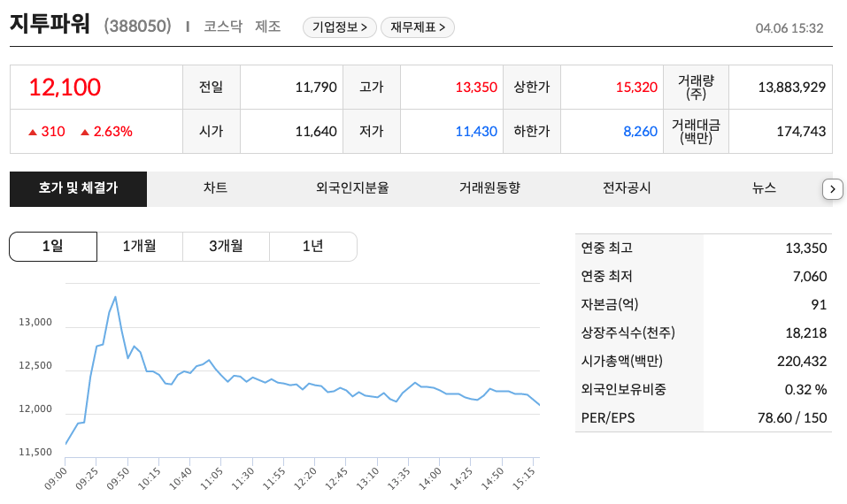
Task: Select the 1년 chart period
Action: pos(313,247)
